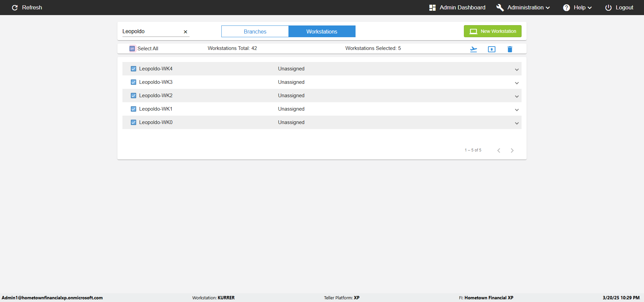
Task: Delete selected workstations with the trash icon
Action: pyautogui.click(x=510, y=49)
